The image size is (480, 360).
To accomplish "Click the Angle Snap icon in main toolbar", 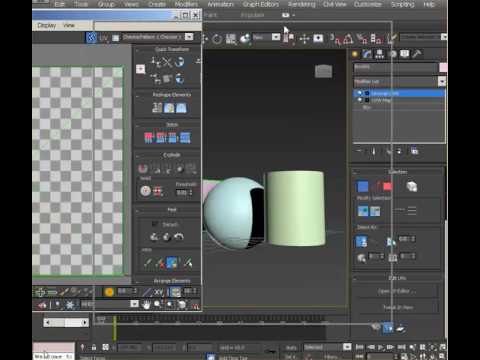I will click(348, 39).
